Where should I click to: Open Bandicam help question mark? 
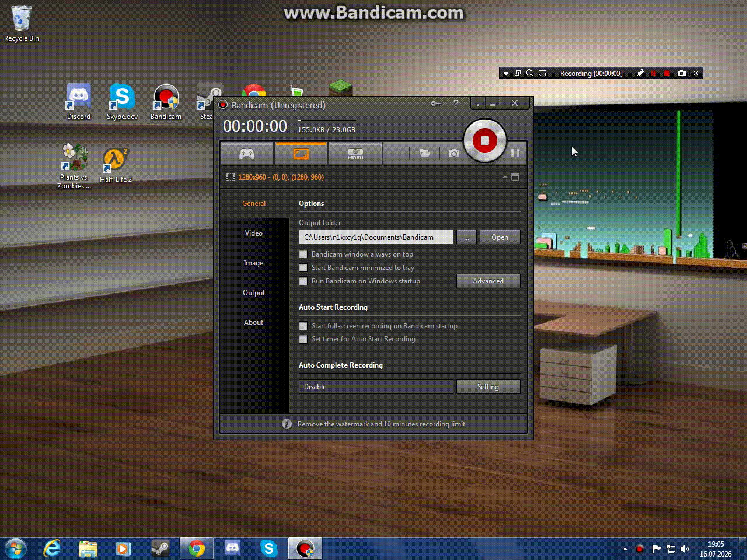(x=456, y=104)
